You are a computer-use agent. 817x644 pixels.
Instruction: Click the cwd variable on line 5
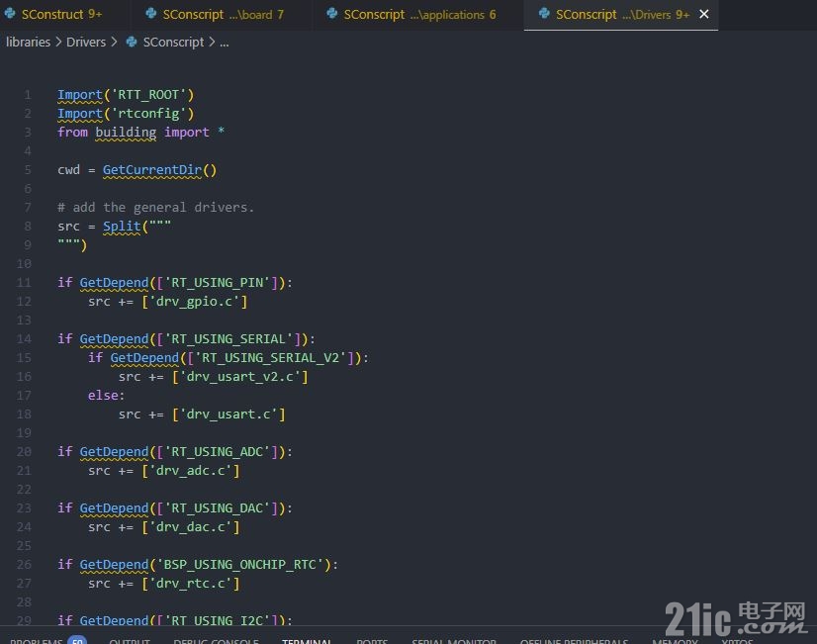[x=69, y=170]
